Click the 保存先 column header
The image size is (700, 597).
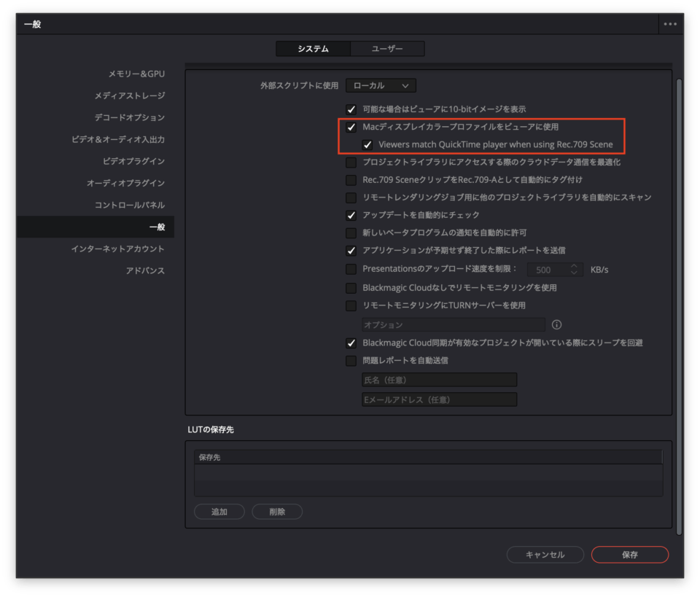click(x=428, y=457)
